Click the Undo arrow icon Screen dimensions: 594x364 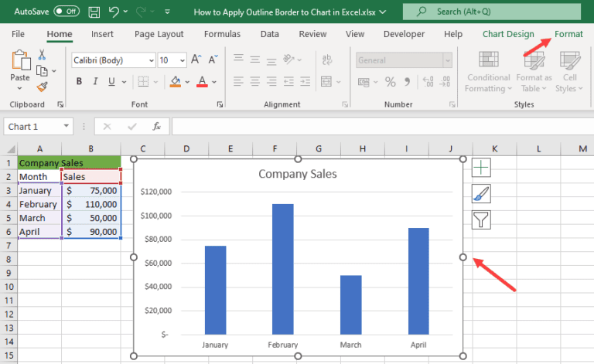[x=114, y=12]
